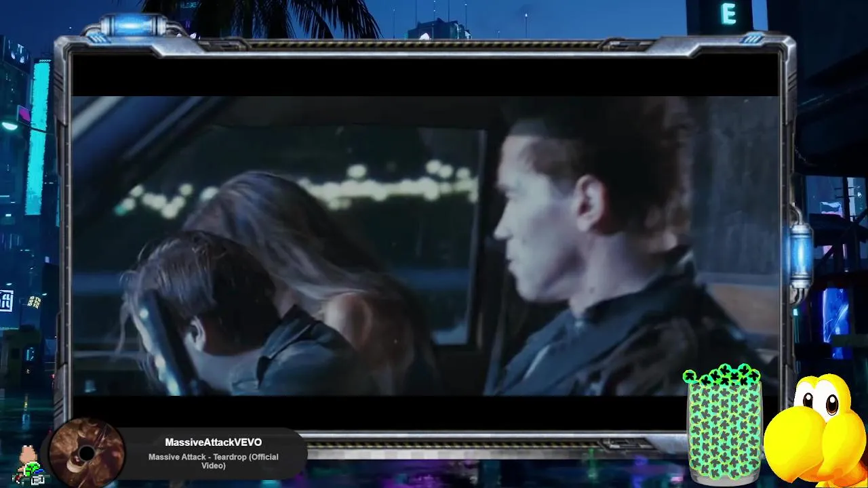This screenshot has height=488, width=868.
Task: Click the spinning vinyl record album art
Action: [87, 453]
